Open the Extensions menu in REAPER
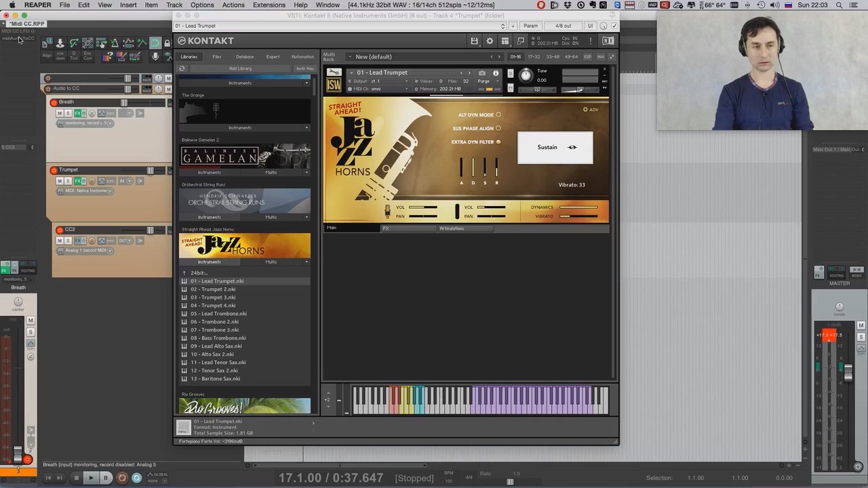Viewport: 868px width, 488px height. [x=269, y=5]
